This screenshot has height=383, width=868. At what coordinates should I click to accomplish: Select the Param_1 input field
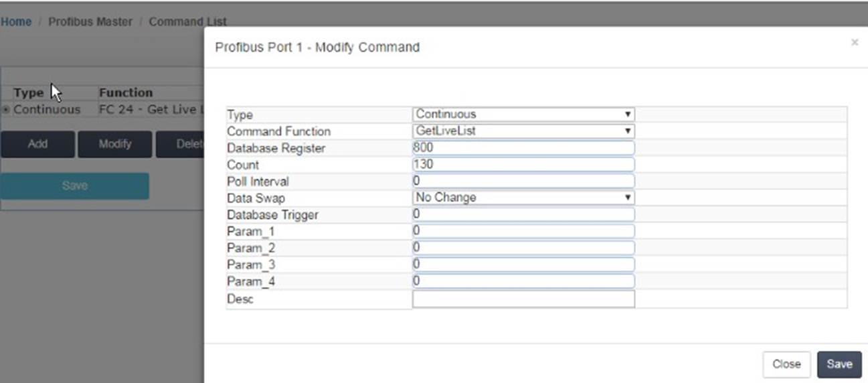(523, 231)
